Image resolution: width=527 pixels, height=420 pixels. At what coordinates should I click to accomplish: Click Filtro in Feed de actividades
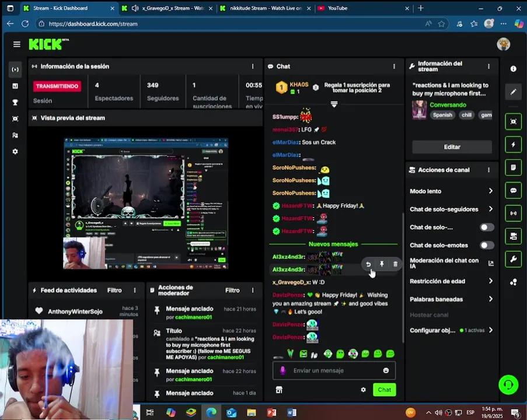click(114, 290)
